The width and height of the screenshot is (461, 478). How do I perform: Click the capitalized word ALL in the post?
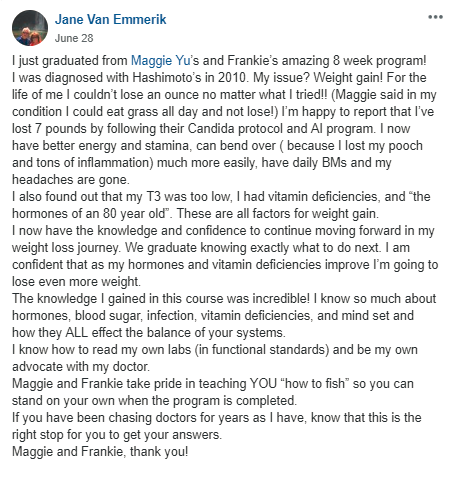pyautogui.click(x=77, y=332)
